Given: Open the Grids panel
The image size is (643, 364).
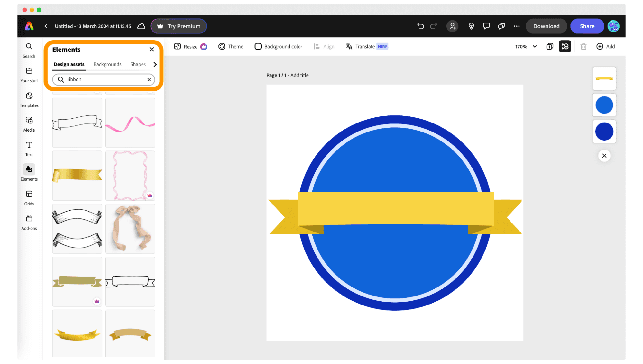Looking at the screenshot, I should (x=29, y=197).
